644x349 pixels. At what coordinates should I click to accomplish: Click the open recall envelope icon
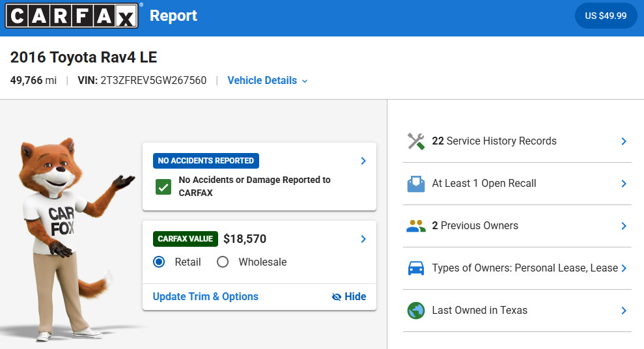(415, 184)
